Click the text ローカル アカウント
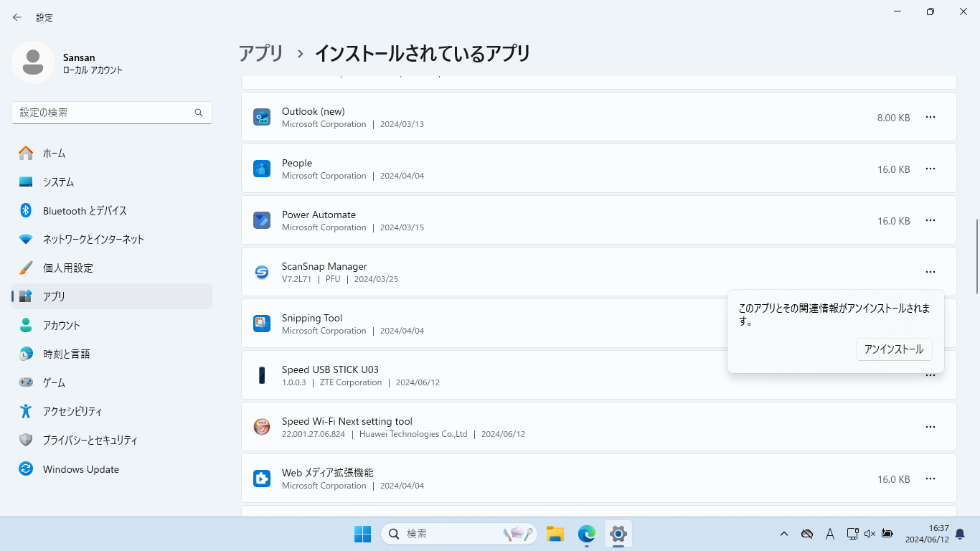 point(93,70)
